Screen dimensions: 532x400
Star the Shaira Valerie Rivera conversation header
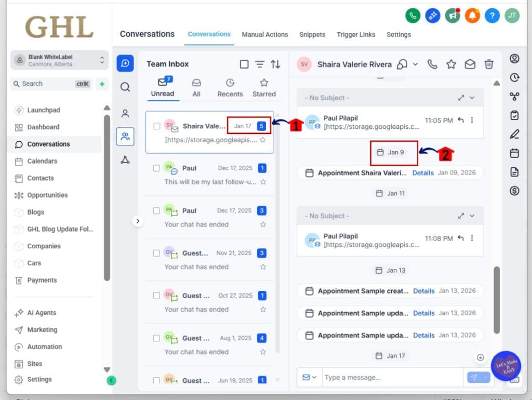click(451, 64)
